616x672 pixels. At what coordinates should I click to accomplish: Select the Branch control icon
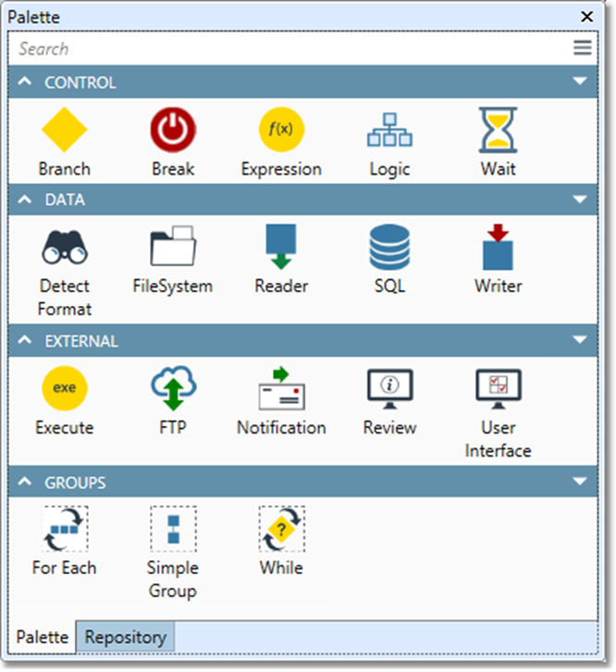64,130
